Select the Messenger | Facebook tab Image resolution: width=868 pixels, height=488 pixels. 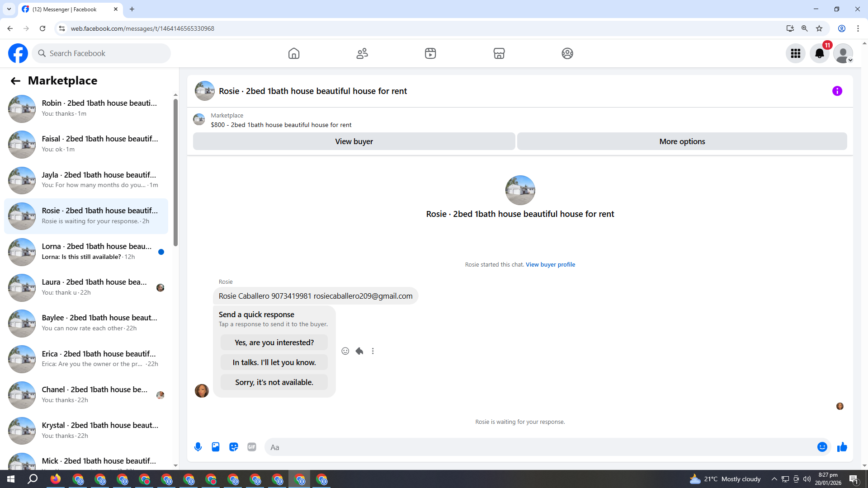point(70,9)
